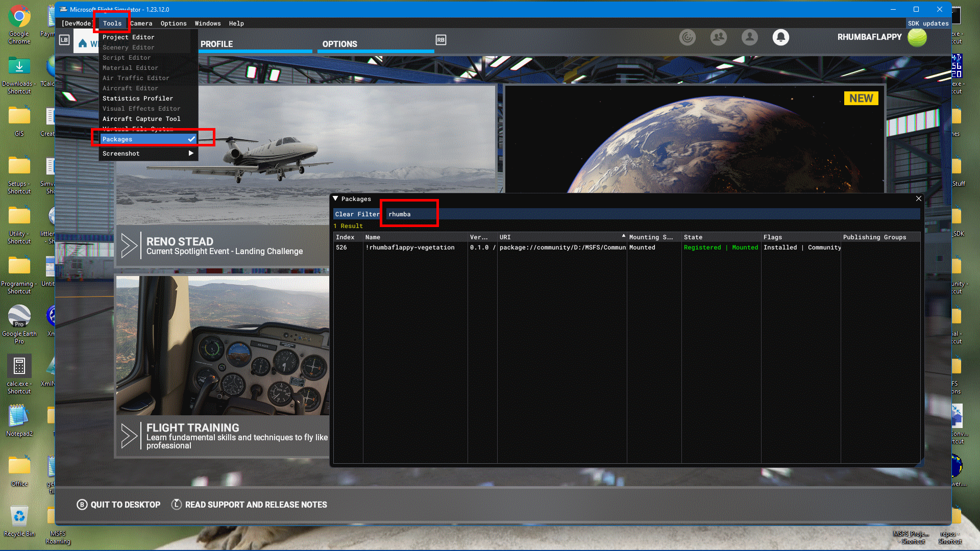Open the player profile icon
Screen dimensions: 980x551
pos(750,37)
